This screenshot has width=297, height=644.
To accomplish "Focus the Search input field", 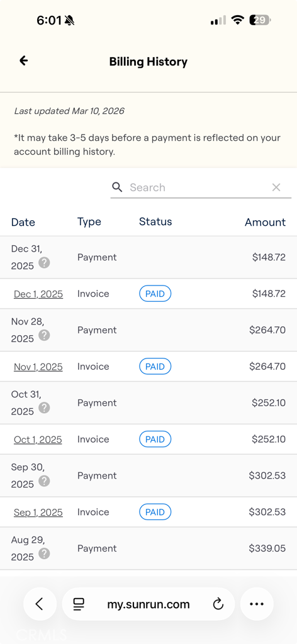I will (x=201, y=187).
